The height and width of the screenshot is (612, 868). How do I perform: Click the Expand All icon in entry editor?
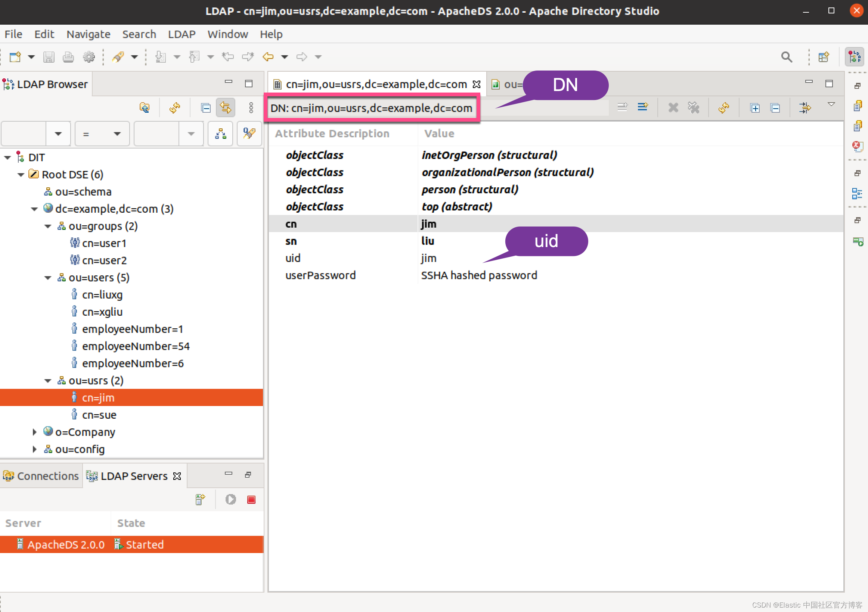coord(754,109)
